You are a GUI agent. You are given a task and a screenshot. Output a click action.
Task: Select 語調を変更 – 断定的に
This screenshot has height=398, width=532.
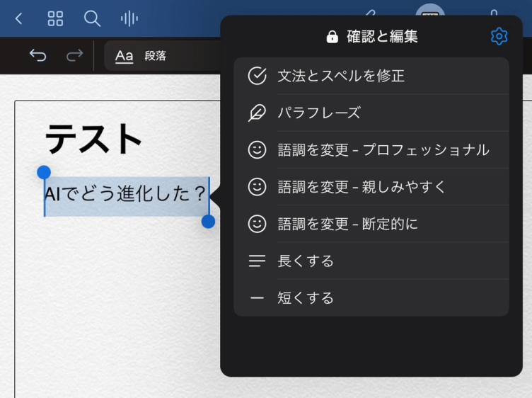point(371,224)
